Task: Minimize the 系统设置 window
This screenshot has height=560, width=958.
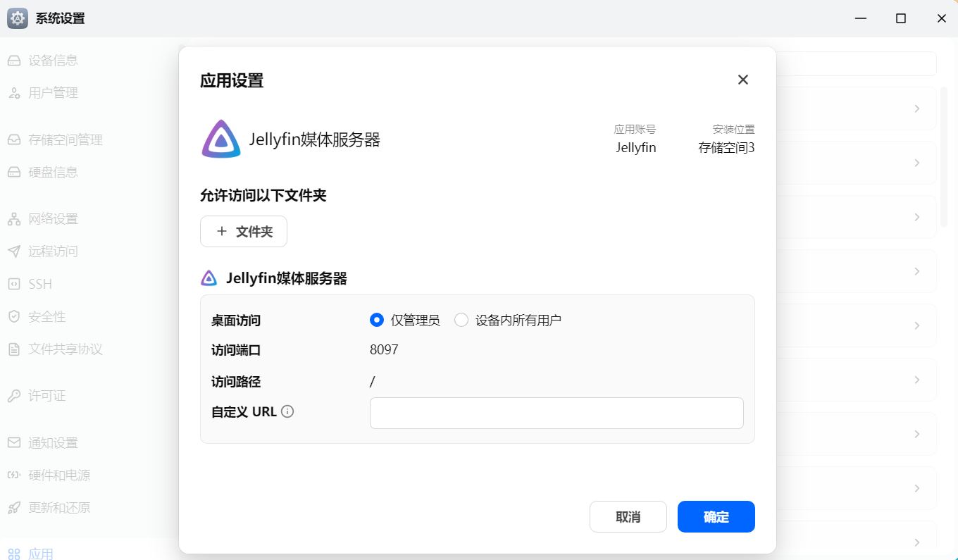Action: click(860, 18)
